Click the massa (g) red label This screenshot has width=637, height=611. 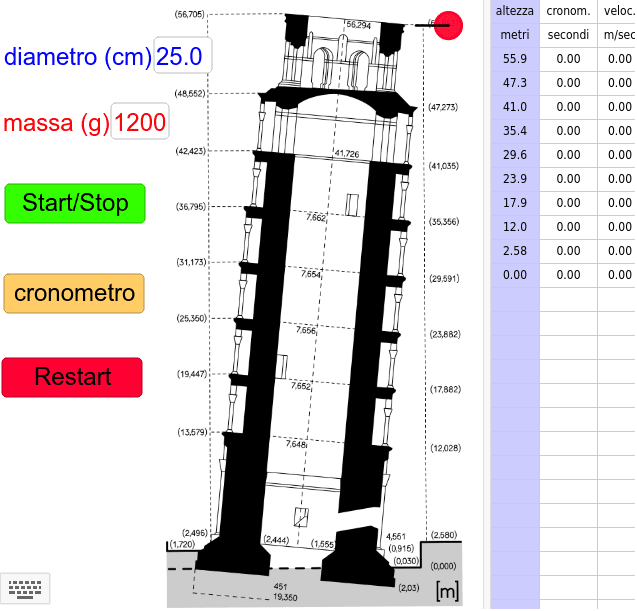click(x=56, y=122)
